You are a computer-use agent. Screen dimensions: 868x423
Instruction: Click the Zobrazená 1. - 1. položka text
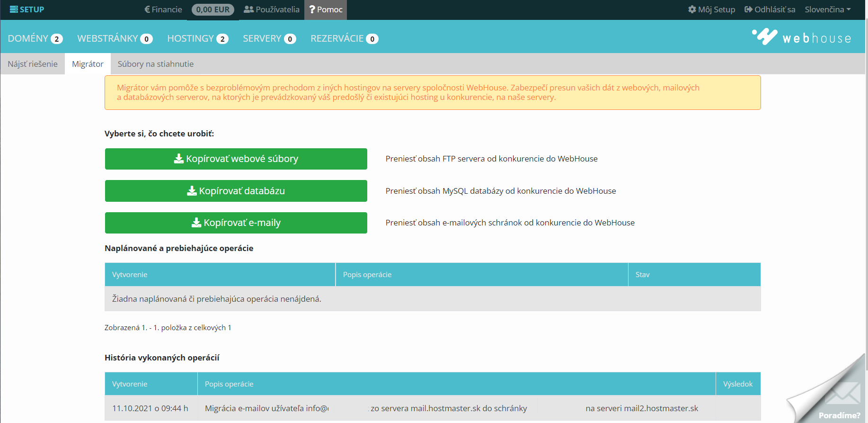[168, 328]
